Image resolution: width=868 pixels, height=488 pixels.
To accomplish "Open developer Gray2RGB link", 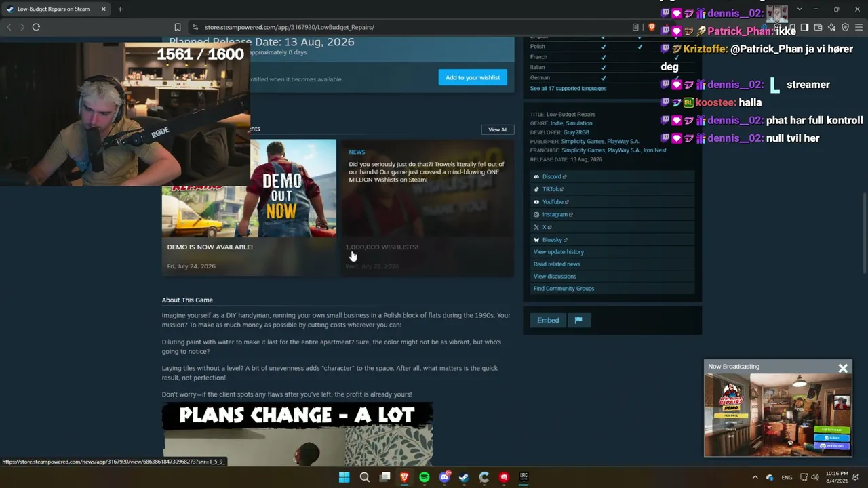I will click(576, 132).
